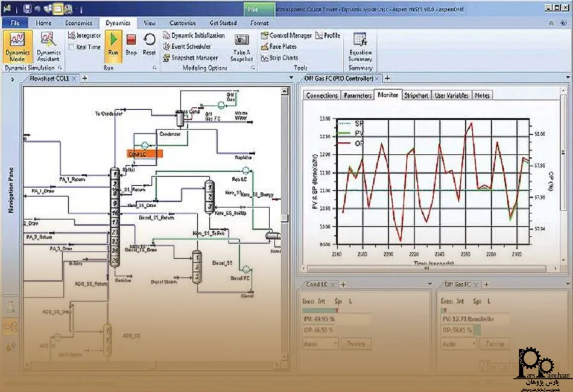Click Control Manager in Tools group
The image size is (573, 392).
[x=286, y=36]
